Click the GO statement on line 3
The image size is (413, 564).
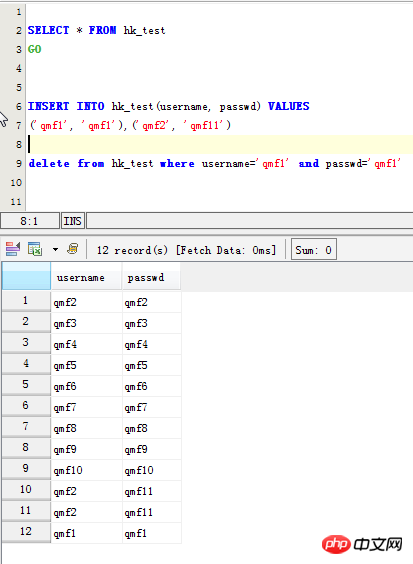[x=35, y=49]
